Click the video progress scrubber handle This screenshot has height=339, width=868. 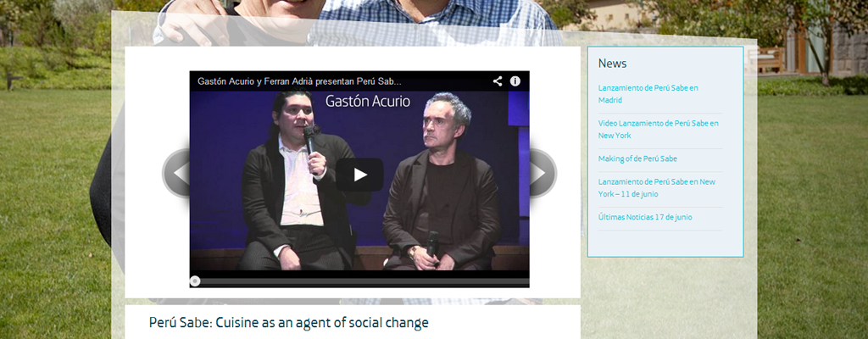(195, 281)
